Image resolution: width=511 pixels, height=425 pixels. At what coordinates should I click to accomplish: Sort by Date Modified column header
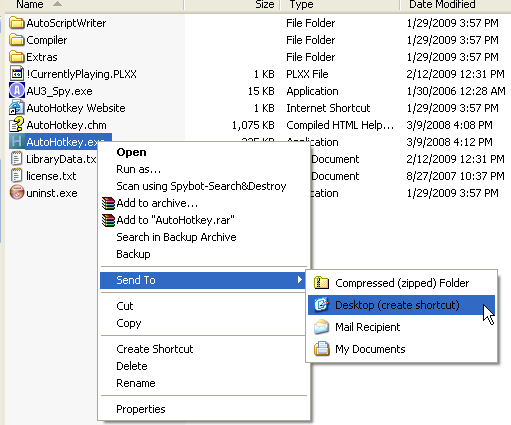click(456, 5)
